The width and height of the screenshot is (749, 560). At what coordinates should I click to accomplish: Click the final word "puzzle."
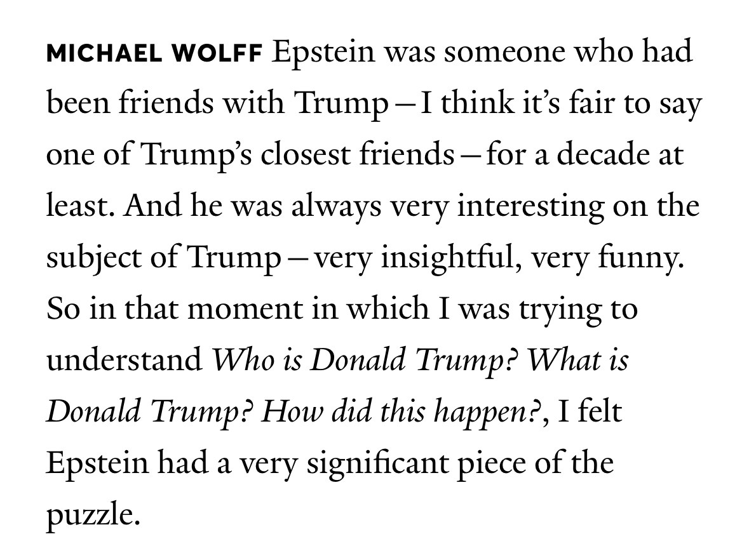[x=92, y=516]
